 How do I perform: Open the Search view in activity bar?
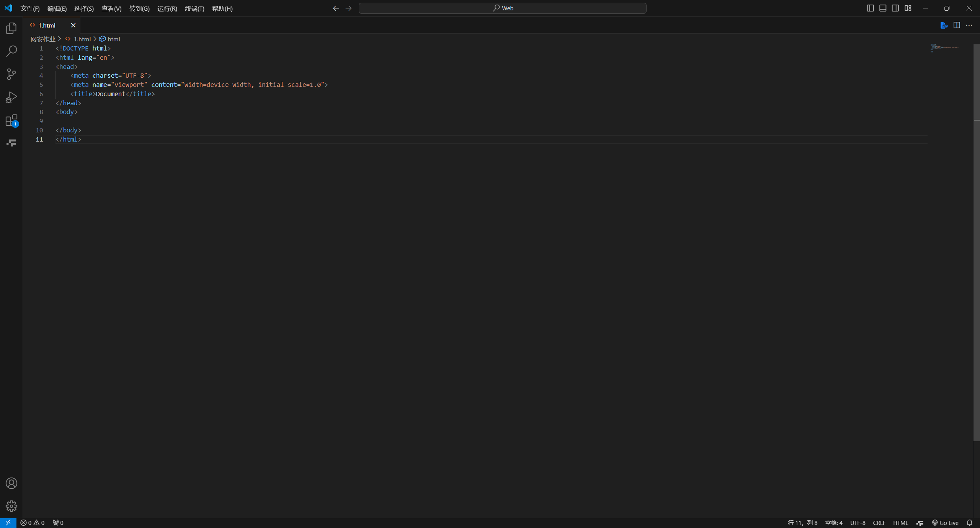click(x=11, y=51)
